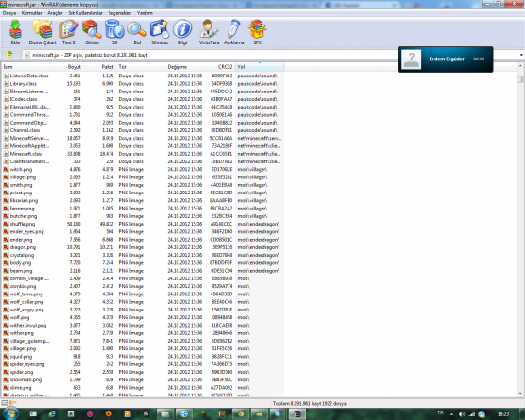Click the drive icon in status bar
This screenshot has width=525, height=420.
coord(5,403)
